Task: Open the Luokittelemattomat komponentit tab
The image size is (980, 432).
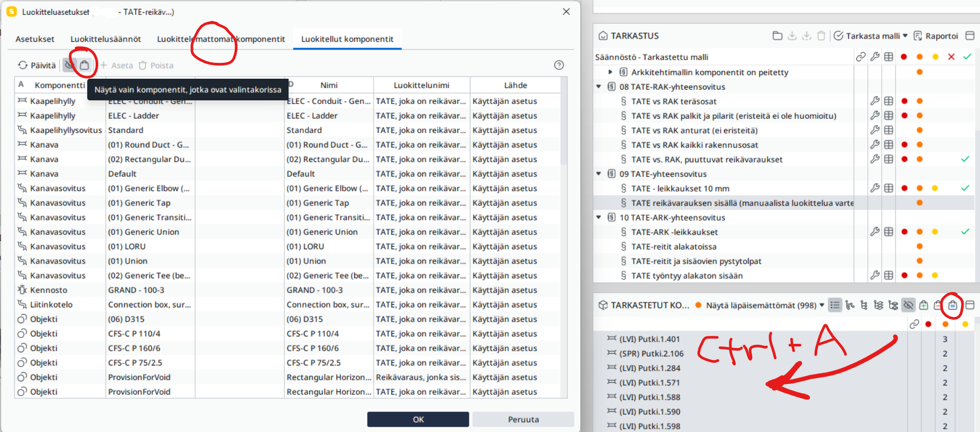Action: tap(221, 39)
